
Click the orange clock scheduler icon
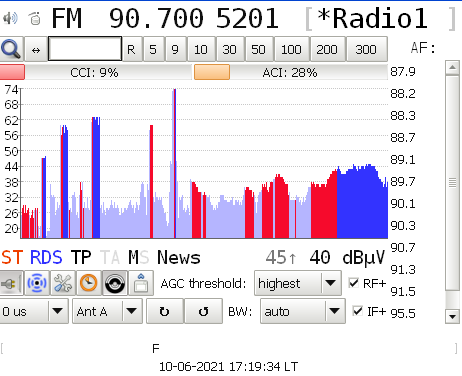(89, 283)
